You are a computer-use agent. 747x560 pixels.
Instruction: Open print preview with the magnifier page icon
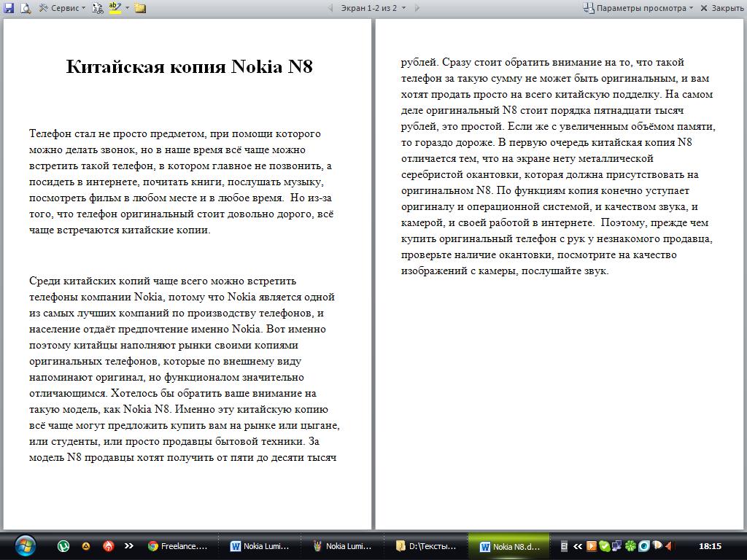pos(26,7)
